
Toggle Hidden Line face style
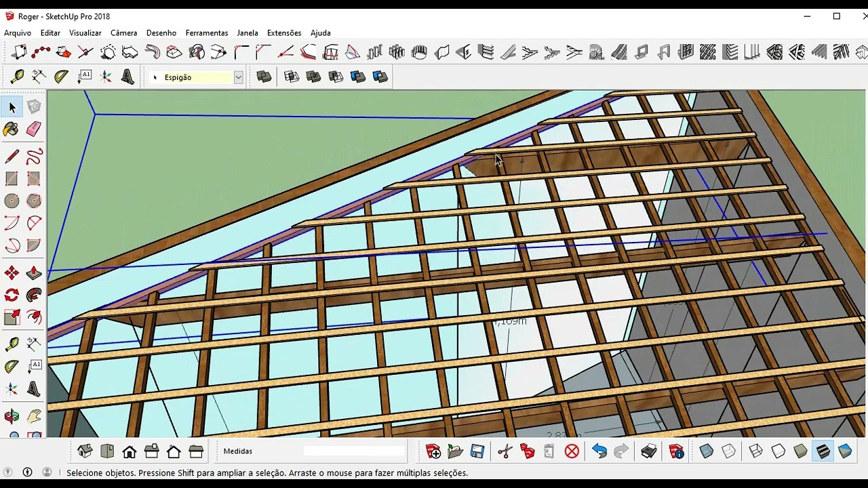[x=778, y=451]
